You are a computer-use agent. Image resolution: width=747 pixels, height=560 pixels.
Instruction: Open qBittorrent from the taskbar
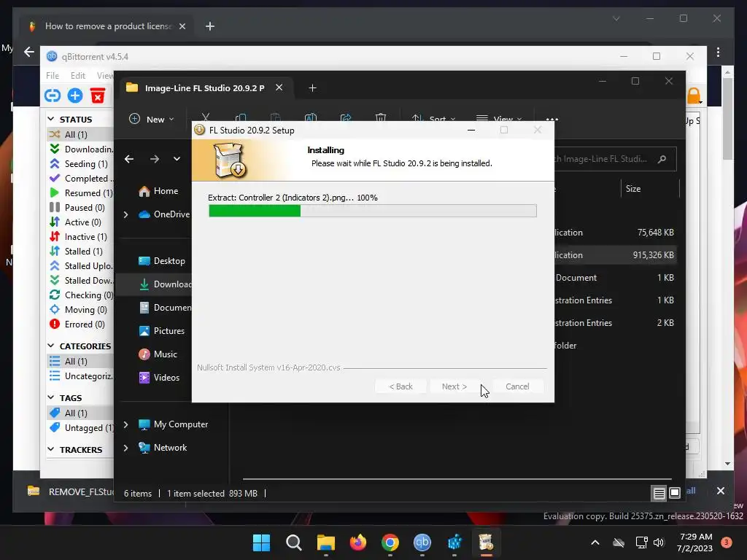(x=422, y=542)
